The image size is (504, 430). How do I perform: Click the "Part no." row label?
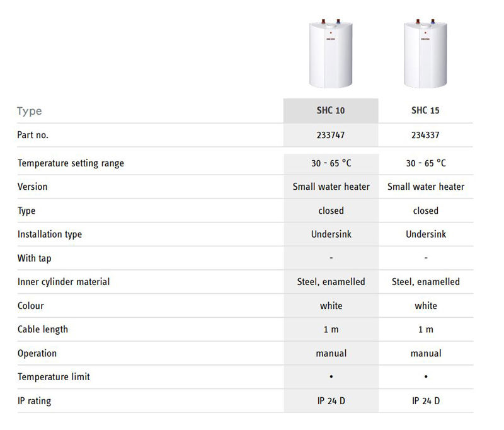tap(33, 135)
